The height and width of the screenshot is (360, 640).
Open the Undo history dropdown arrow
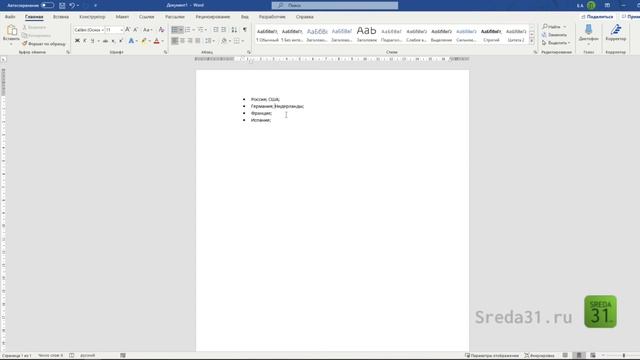pos(78,5)
